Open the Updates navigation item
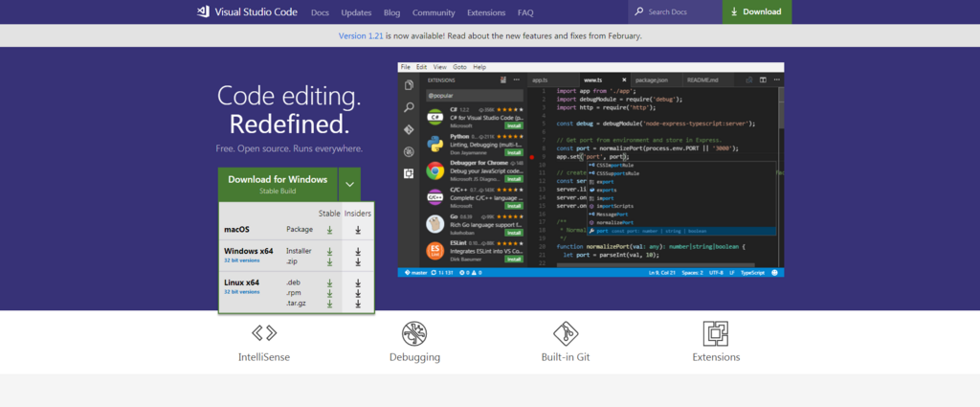This screenshot has height=407, width=980. [356, 12]
